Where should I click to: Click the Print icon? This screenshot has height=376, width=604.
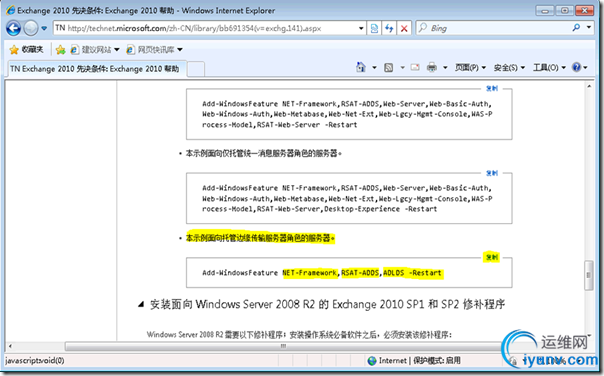coord(432,67)
